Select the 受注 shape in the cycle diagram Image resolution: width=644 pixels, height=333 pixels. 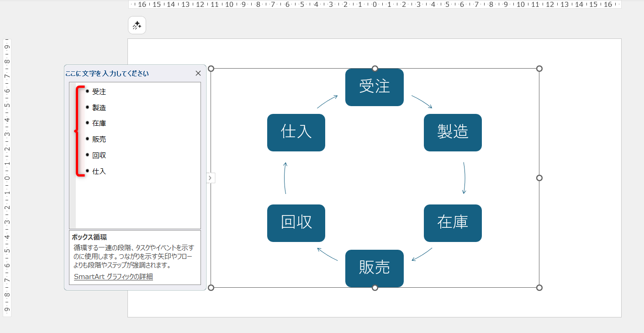375,87
